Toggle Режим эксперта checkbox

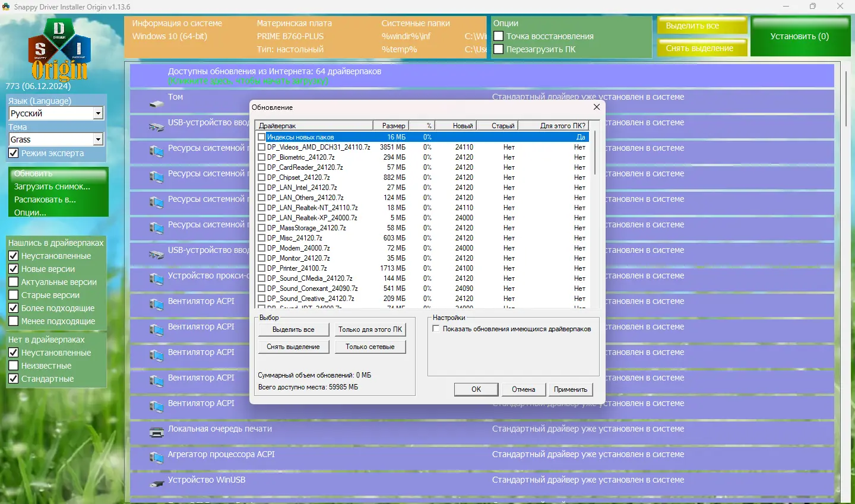tap(14, 153)
